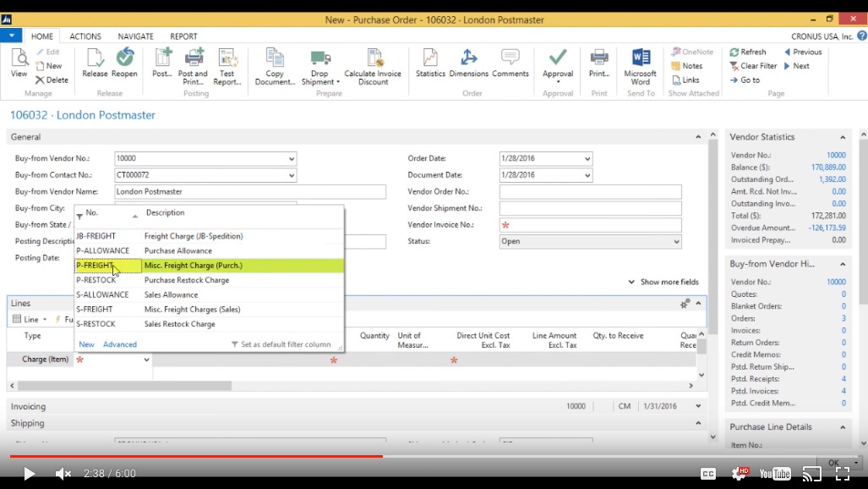Reopen the purchase order
868x489 pixels.
(124, 63)
